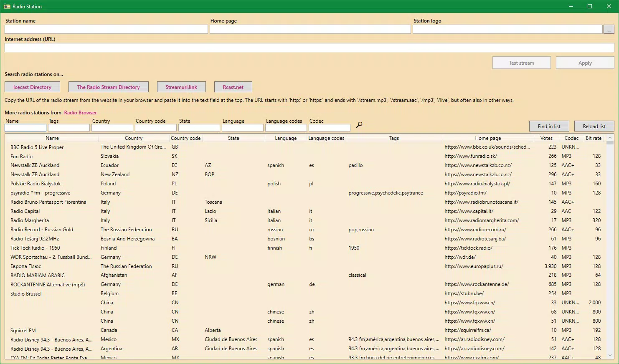The width and height of the screenshot is (619, 364).
Task: Sort list by Name column header
Action: pyautogui.click(x=52, y=138)
